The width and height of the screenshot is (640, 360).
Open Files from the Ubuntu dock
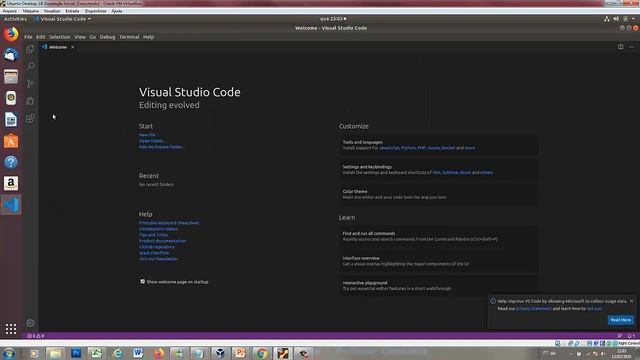click(11, 76)
